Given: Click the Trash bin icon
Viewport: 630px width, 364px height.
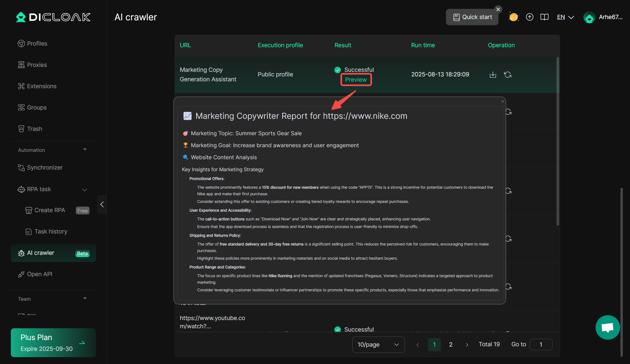Looking at the screenshot, I should [21, 129].
